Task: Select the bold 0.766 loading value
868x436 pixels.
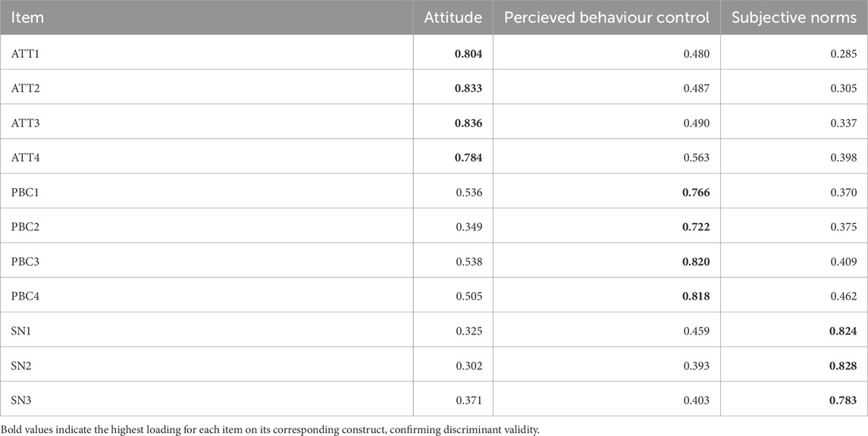Action: pos(696,193)
